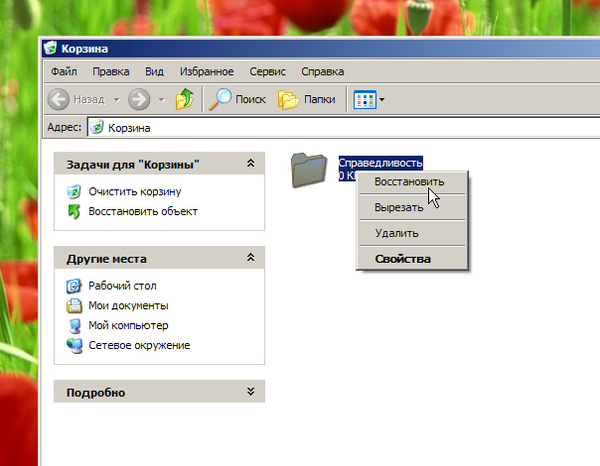Collapse the Задачи для "Корзины" panel
Image resolution: width=600 pixels, height=466 pixels.
(x=250, y=164)
